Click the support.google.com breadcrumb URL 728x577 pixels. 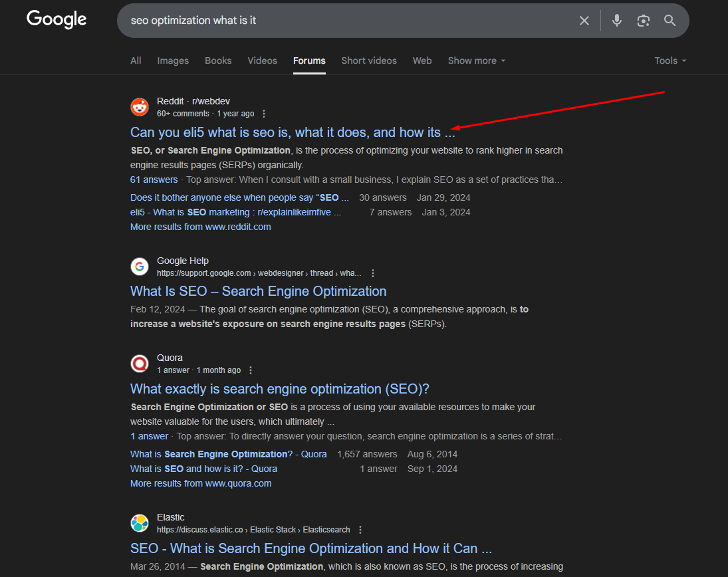259,273
